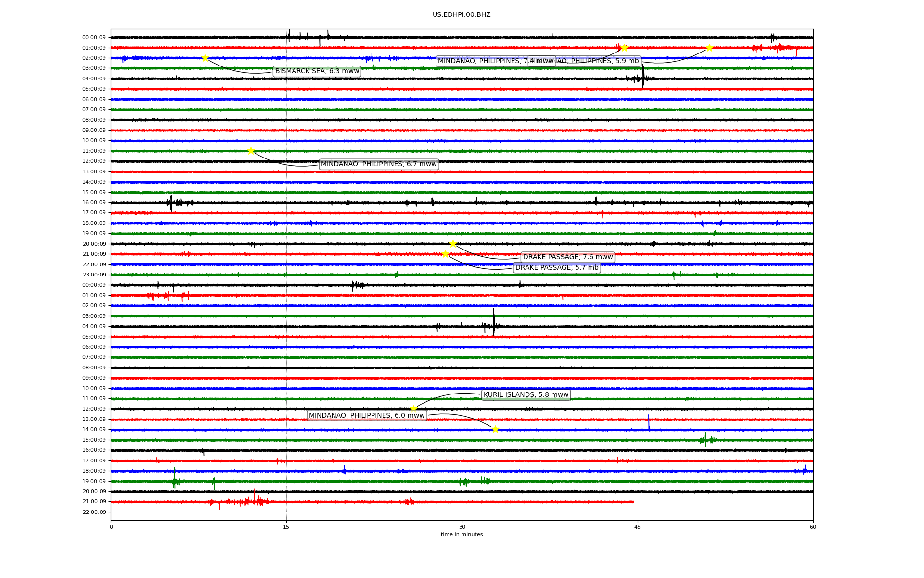Click the Kuril Islands 5.8 star marker

(x=413, y=409)
